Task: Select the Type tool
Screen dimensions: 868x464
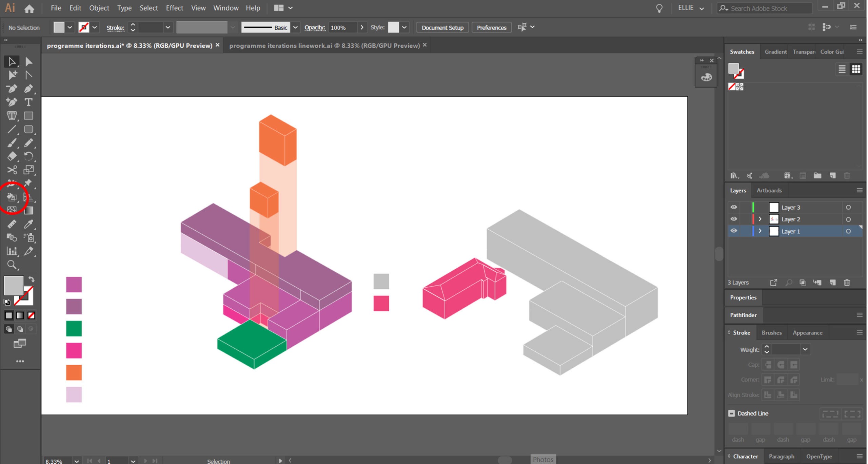Action: (28, 102)
